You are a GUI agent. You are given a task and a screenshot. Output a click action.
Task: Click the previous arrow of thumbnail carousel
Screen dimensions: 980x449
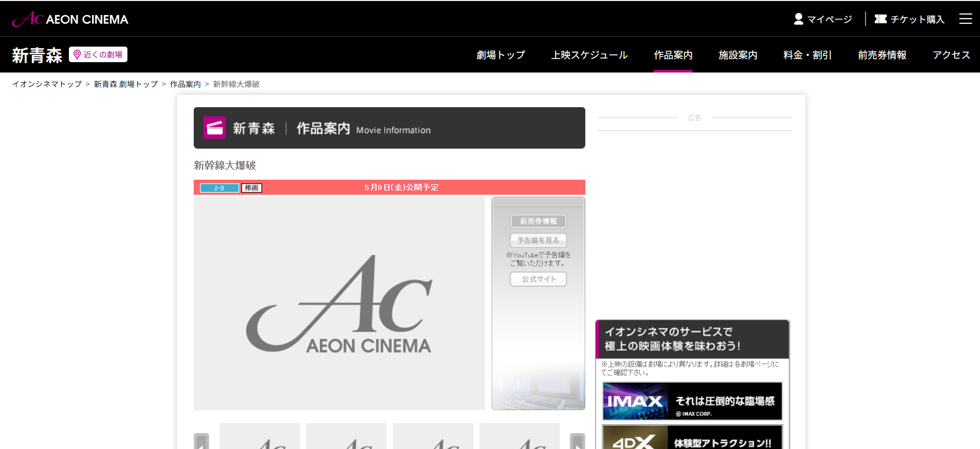(x=201, y=441)
